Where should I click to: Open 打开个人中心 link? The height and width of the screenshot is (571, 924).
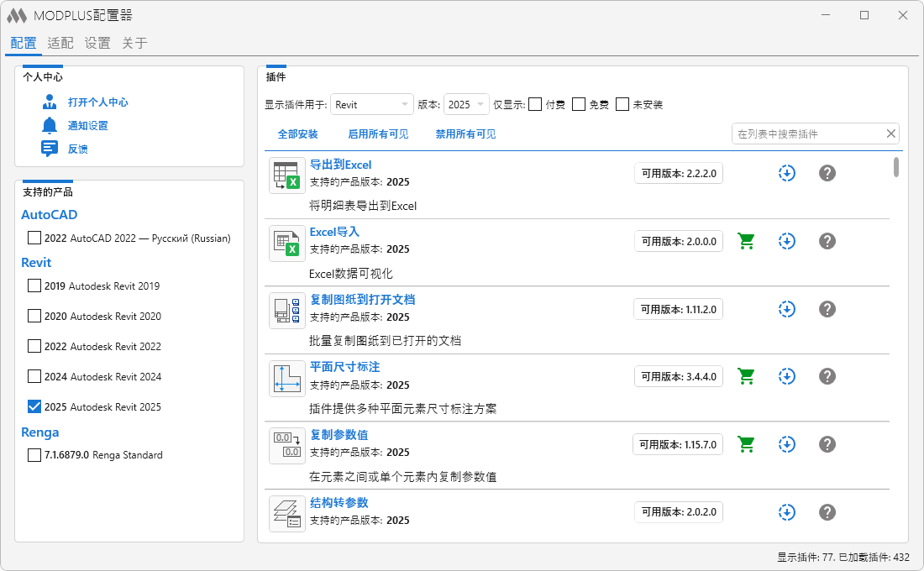(x=97, y=102)
